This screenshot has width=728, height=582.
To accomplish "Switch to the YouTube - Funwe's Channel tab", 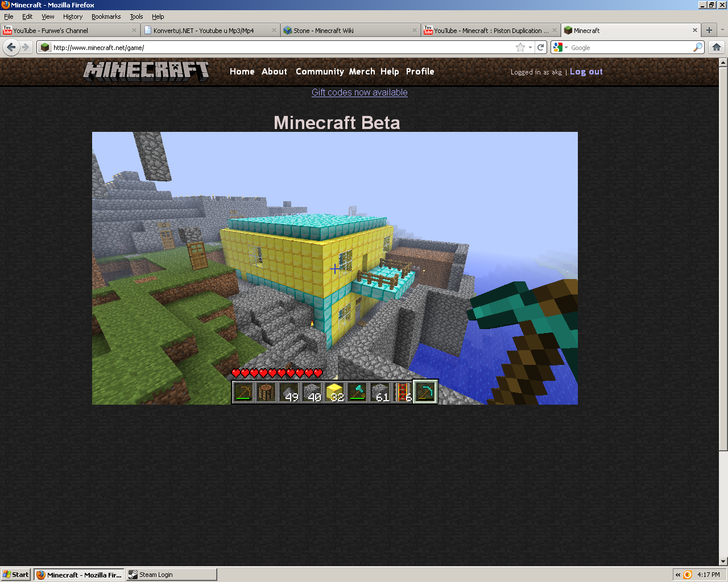I will pyautogui.click(x=70, y=30).
